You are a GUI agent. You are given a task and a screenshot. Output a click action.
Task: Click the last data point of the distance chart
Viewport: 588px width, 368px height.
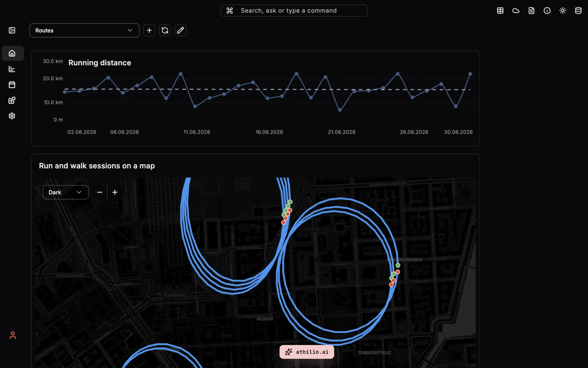coord(470,74)
